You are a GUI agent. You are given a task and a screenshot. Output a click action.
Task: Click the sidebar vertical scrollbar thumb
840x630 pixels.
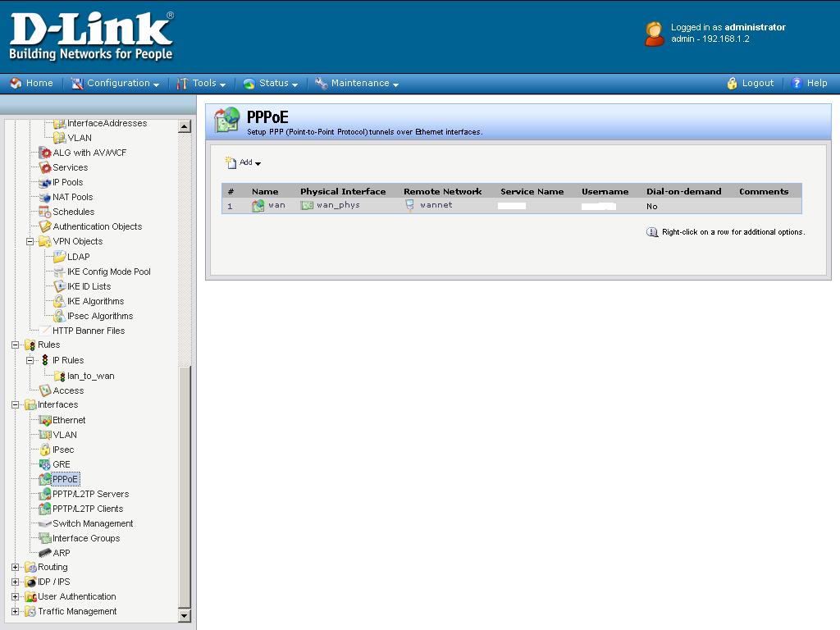click(x=185, y=487)
